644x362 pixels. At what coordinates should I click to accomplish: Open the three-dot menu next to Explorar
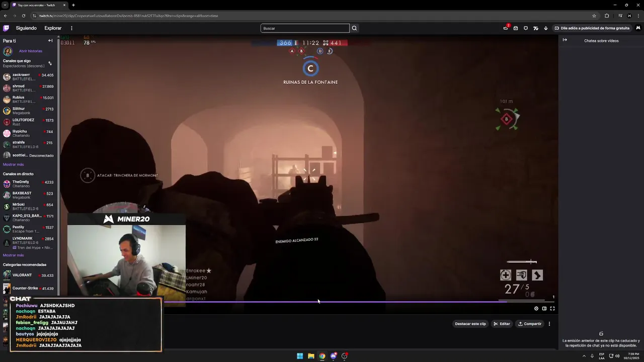pyautogui.click(x=71, y=28)
